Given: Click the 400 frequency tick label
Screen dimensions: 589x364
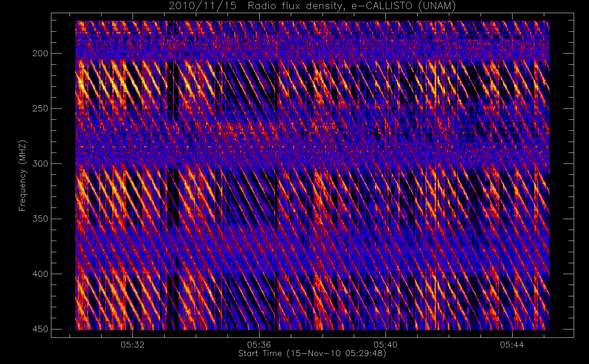Looking at the screenshot, I should [x=40, y=274].
